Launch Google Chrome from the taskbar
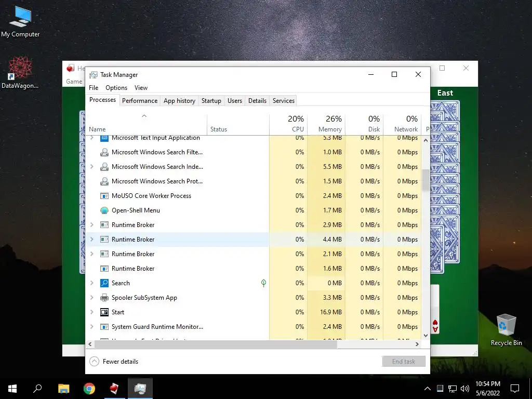532x399 pixels. click(x=89, y=389)
